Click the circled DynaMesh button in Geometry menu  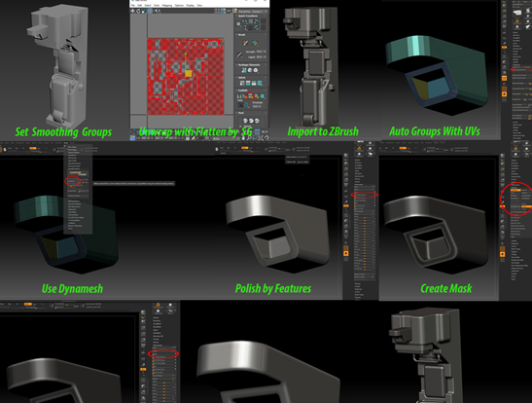pyautogui.click(x=72, y=181)
